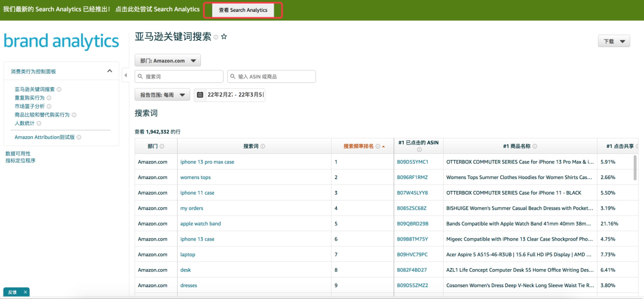
Task: Click the date range 22年2月27 - 22年3月5 field
Action: pyautogui.click(x=236, y=95)
